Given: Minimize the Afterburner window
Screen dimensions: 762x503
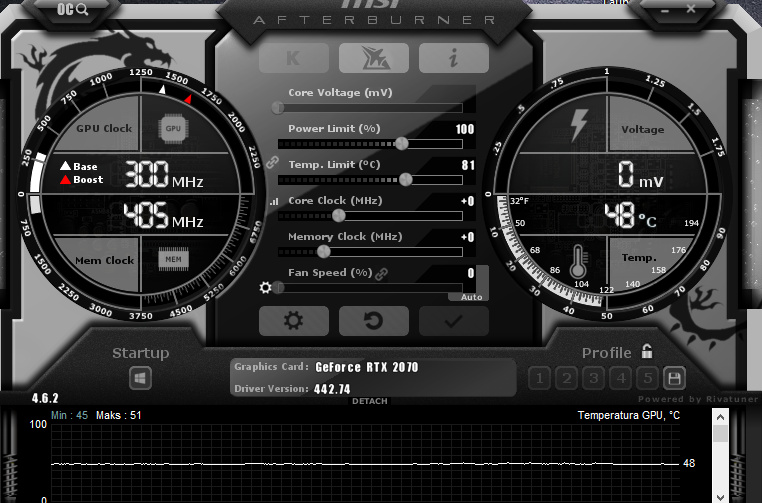Looking at the screenshot, I should click(664, 10).
